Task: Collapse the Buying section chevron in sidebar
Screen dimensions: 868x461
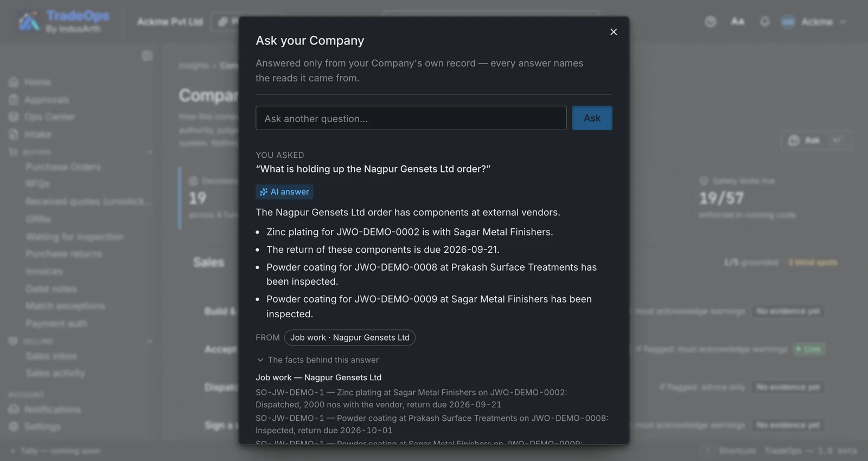Action: pos(150,152)
